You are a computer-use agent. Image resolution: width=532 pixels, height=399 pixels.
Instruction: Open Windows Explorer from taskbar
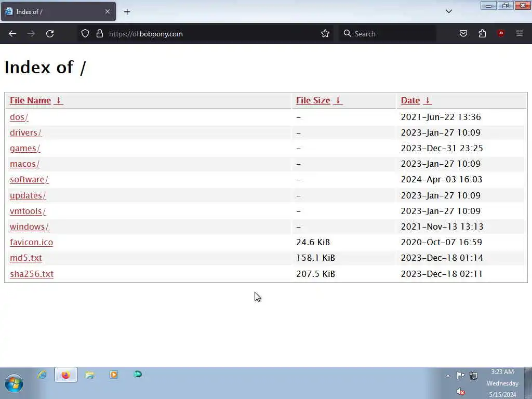point(89,375)
